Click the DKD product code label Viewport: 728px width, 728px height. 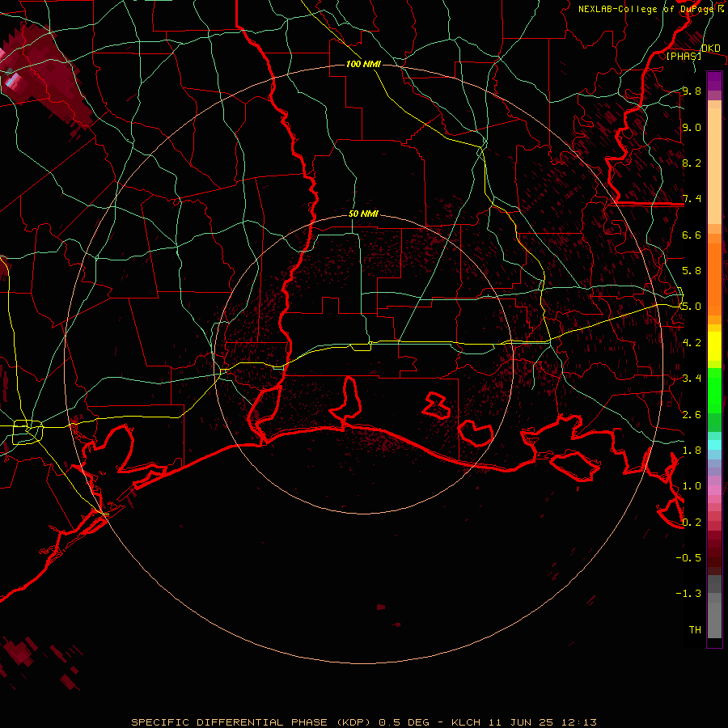click(710, 49)
